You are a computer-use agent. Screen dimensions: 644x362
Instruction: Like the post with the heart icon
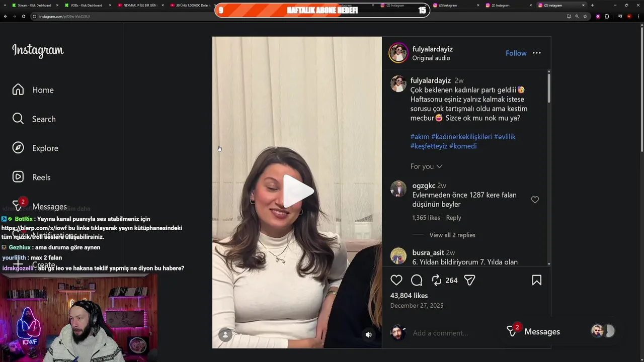coord(396,280)
